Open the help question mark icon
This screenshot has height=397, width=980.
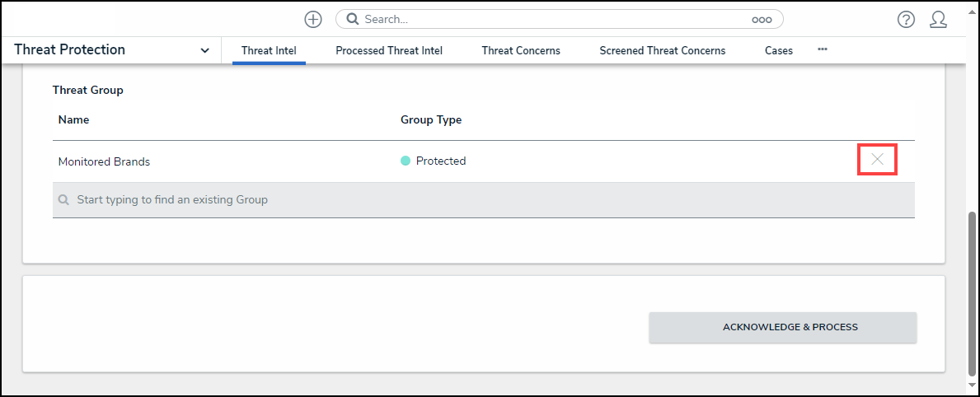tap(906, 20)
